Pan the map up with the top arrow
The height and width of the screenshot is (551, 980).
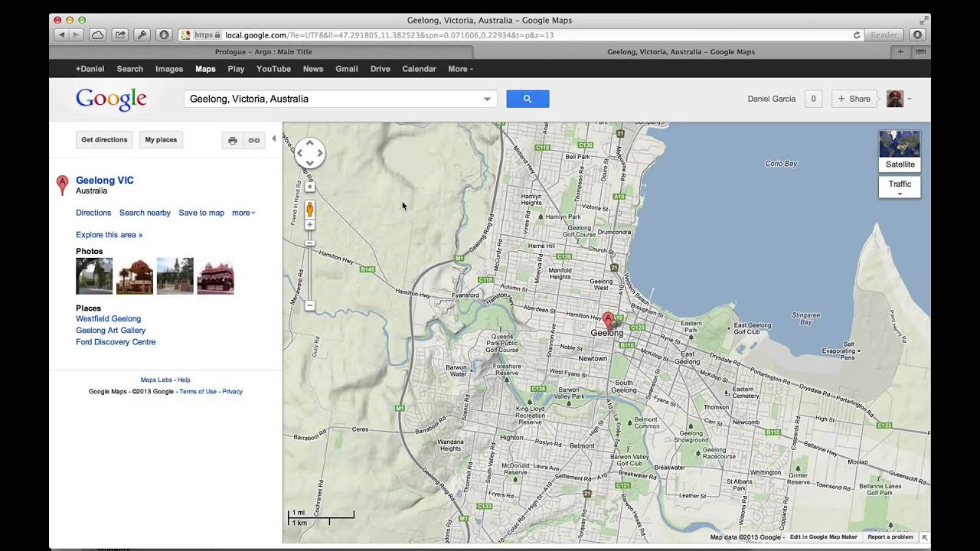click(310, 143)
